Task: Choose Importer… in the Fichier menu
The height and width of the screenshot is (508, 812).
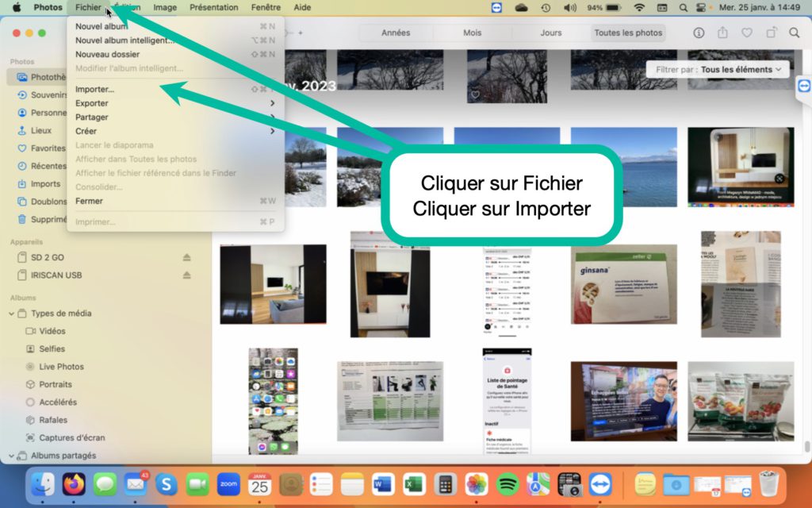Action: click(x=95, y=90)
